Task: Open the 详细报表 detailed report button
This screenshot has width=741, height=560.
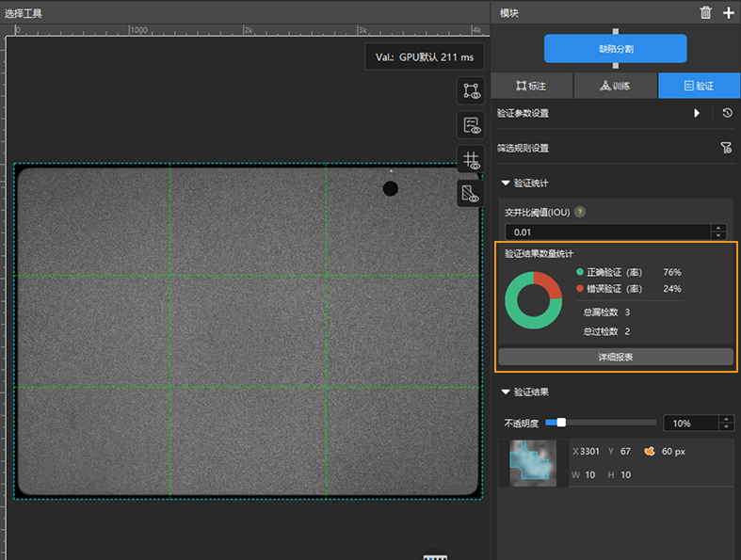Action: pos(615,357)
